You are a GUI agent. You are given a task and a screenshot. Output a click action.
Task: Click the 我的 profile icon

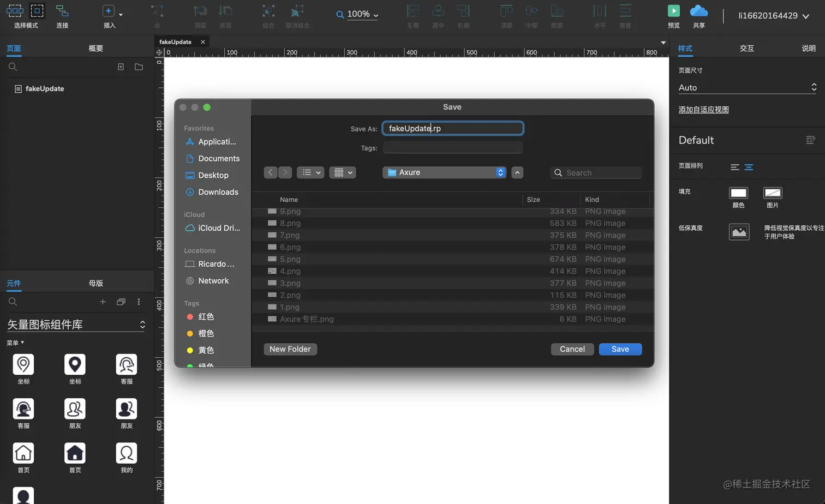click(x=127, y=453)
